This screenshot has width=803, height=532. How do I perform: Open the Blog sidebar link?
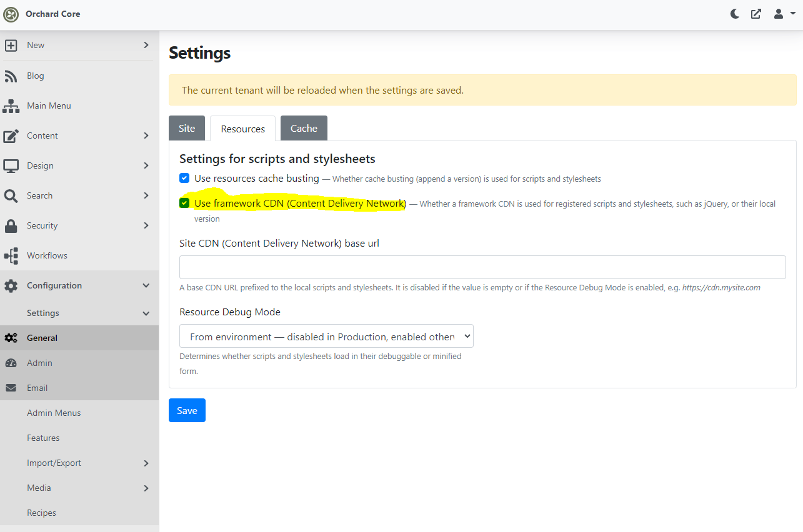[36, 76]
